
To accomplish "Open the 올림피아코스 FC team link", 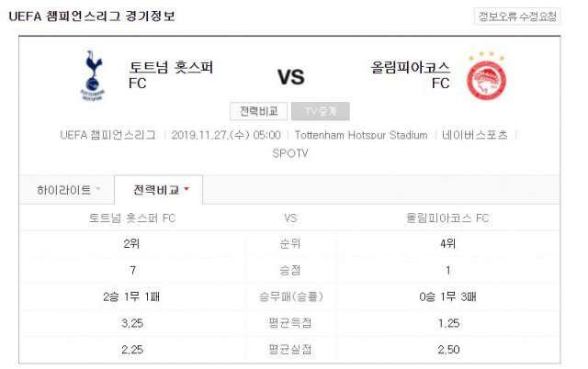I will 411,75.
